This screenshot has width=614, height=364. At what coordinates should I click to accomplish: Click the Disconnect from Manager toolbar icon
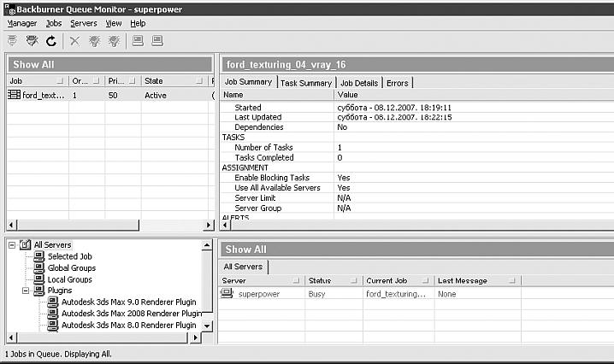coord(32,40)
